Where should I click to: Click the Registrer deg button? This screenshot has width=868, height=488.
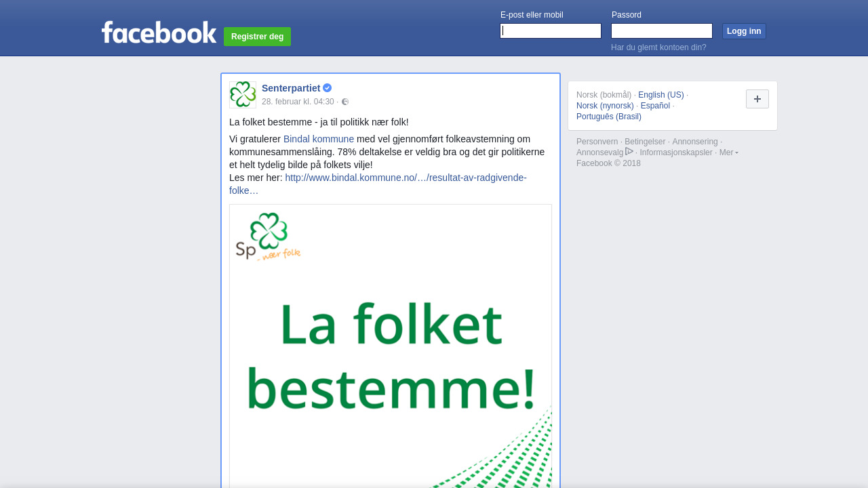pyautogui.click(x=257, y=37)
